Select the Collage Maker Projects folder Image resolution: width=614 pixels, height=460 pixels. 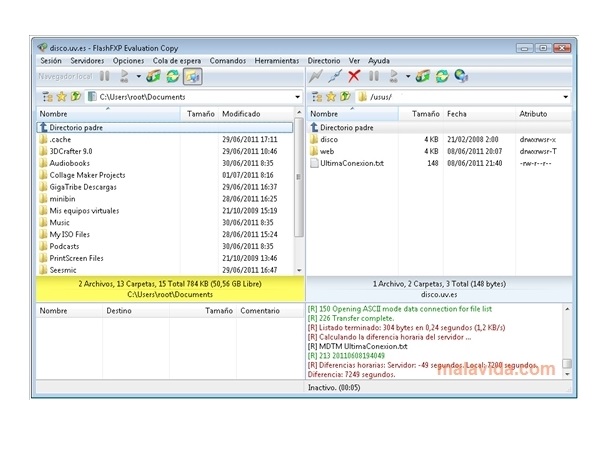pyautogui.click(x=165, y=175)
